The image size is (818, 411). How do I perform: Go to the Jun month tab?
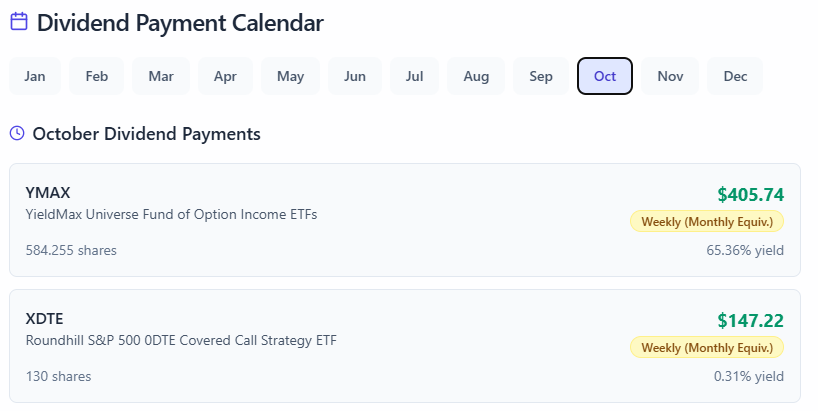(355, 76)
